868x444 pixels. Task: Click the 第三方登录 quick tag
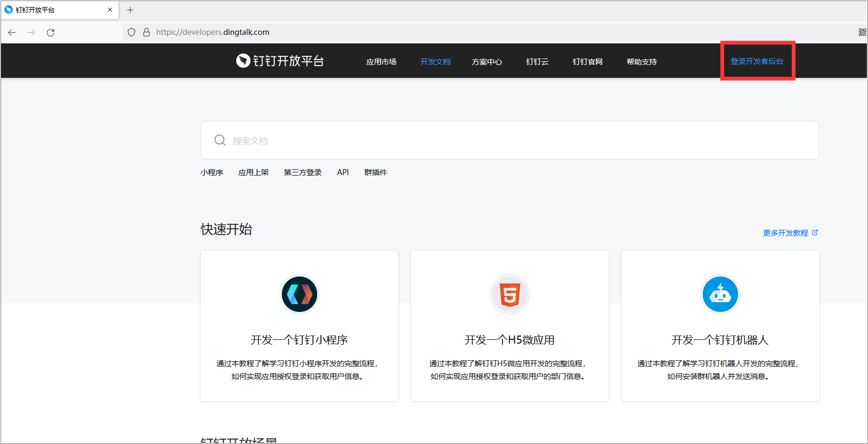tap(303, 172)
